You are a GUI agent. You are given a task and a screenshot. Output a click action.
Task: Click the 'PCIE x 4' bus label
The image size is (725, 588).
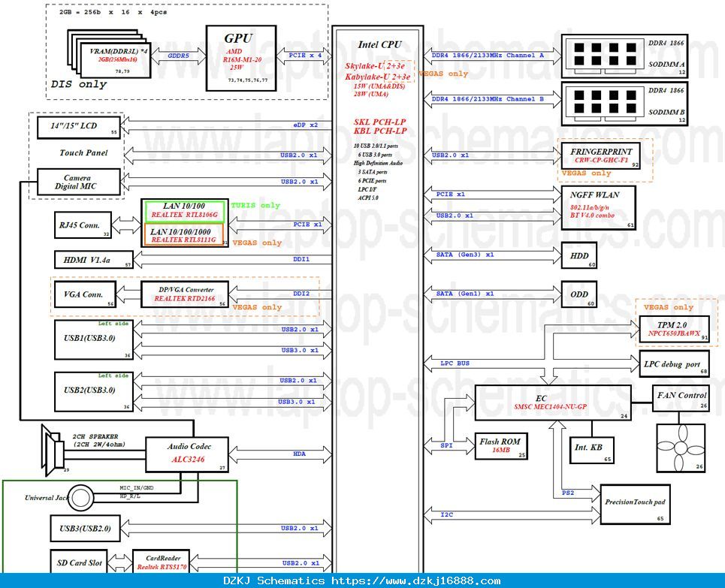[x=305, y=55]
